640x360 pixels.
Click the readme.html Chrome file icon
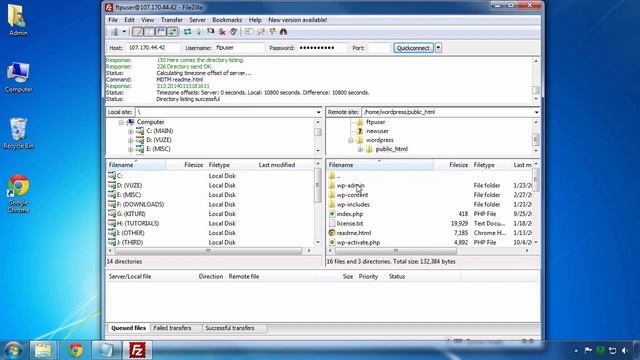coord(332,233)
